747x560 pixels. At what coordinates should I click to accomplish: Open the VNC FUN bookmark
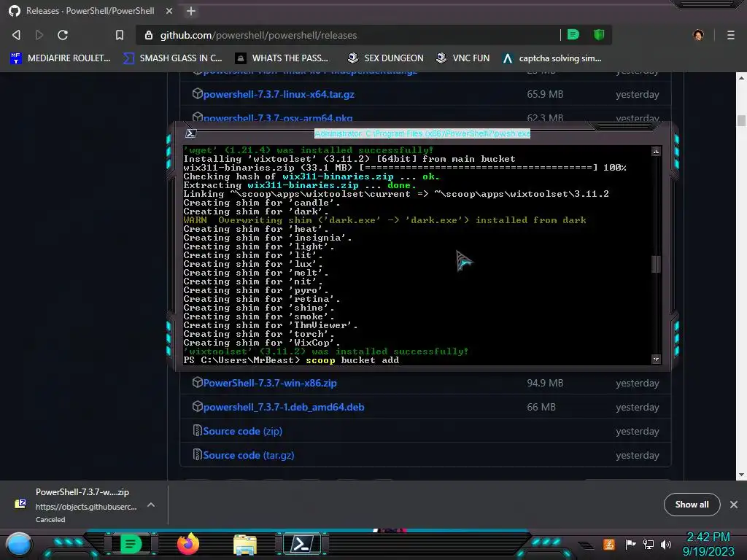[x=463, y=58]
